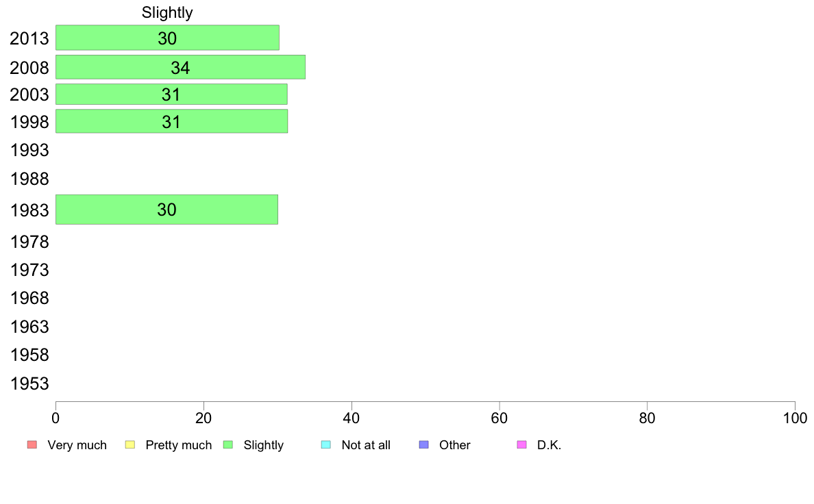The image size is (814, 504).
Task: Select the 1983 bar showing 30
Action: (166, 210)
